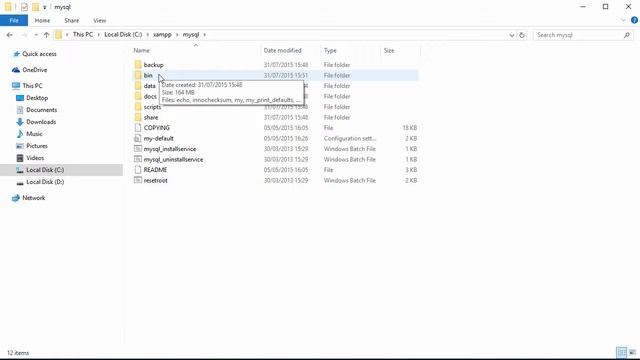Image resolution: width=640 pixels, height=360 pixels.
Task: Open Music in the navigation pane
Action: (x=34, y=134)
